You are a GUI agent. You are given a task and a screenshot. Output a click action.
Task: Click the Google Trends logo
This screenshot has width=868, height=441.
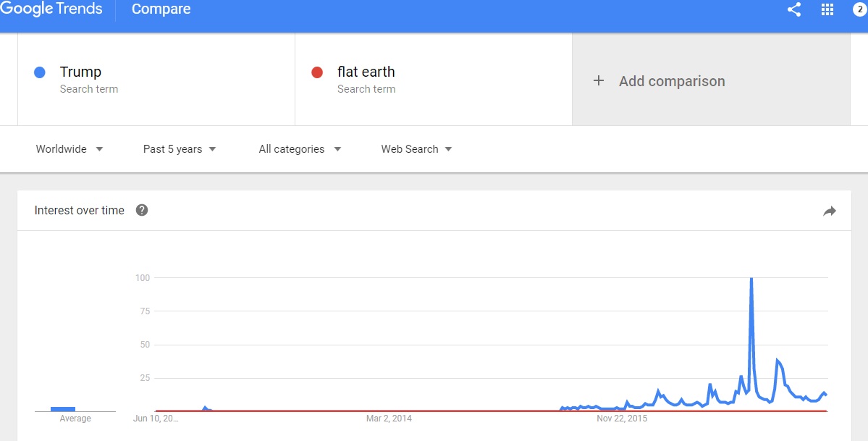(51, 9)
